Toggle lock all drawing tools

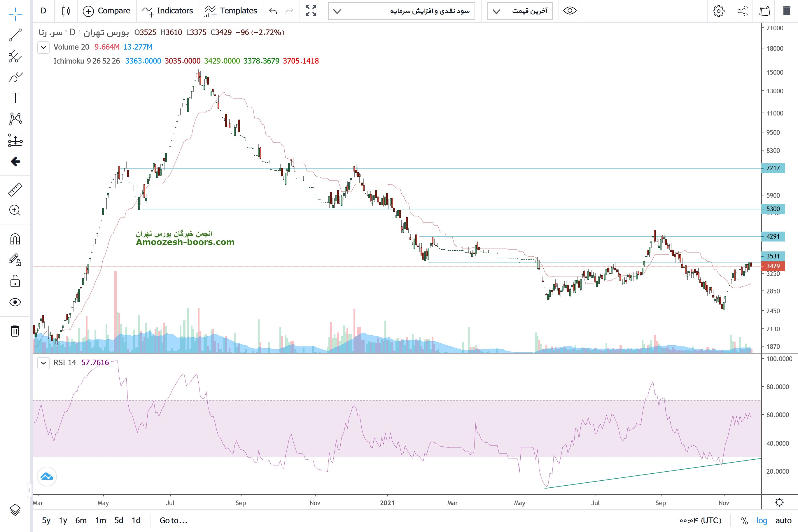pos(15,281)
